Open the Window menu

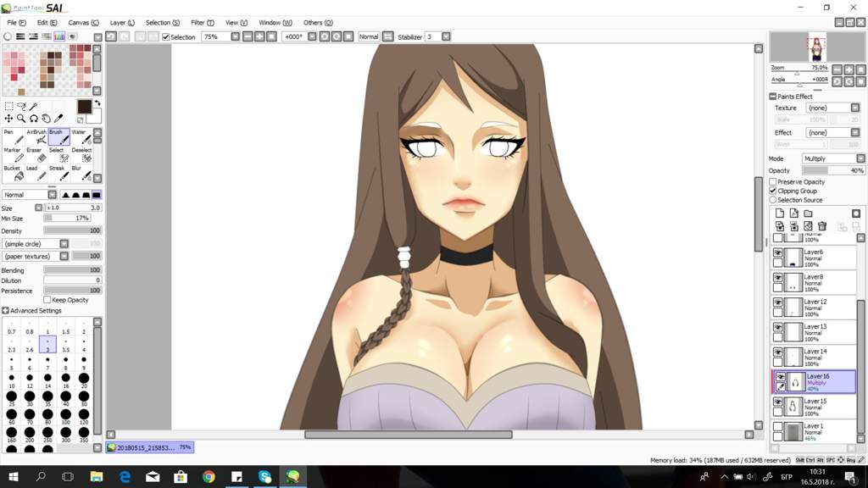point(275,23)
